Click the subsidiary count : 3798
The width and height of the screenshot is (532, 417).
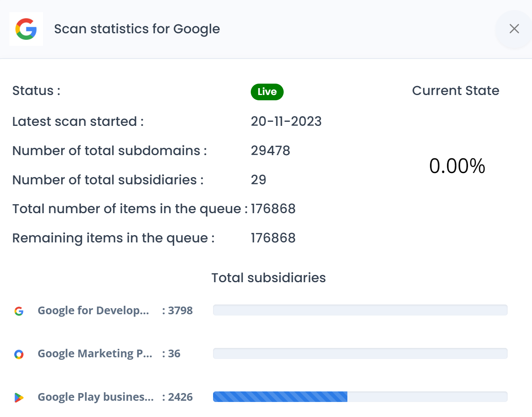pyautogui.click(x=177, y=311)
